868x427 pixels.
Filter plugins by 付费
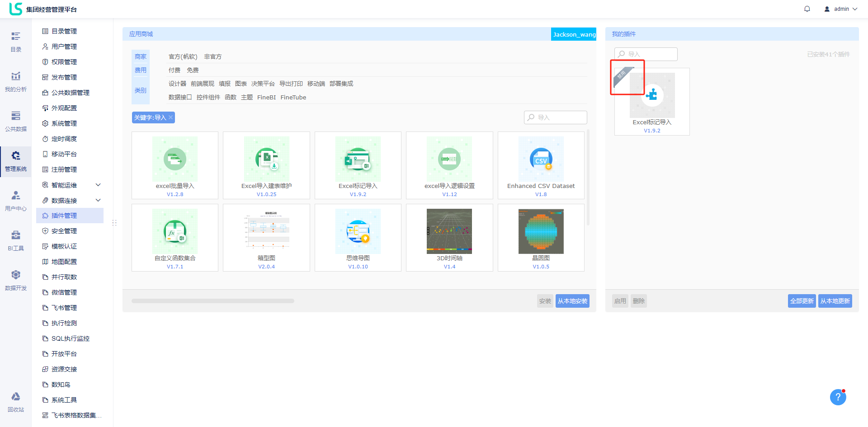175,70
